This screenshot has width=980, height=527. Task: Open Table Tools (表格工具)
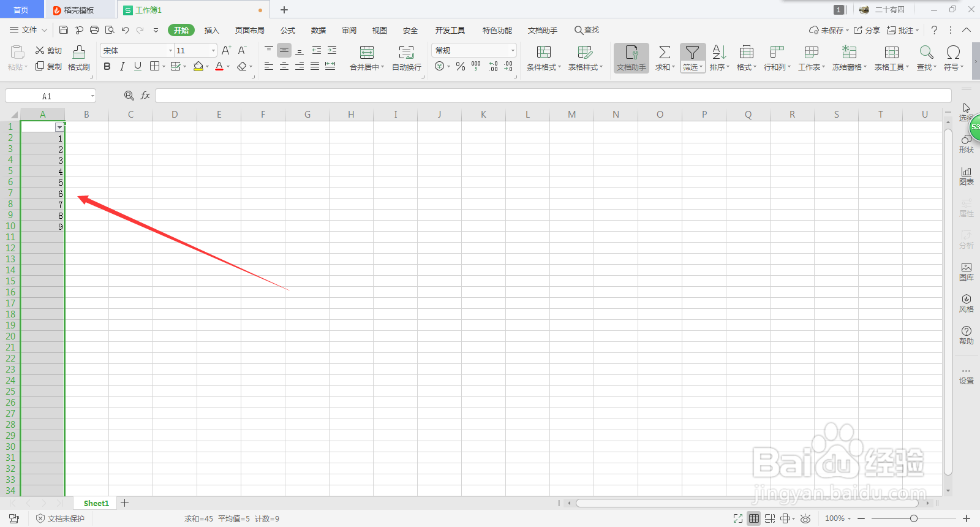point(892,58)
